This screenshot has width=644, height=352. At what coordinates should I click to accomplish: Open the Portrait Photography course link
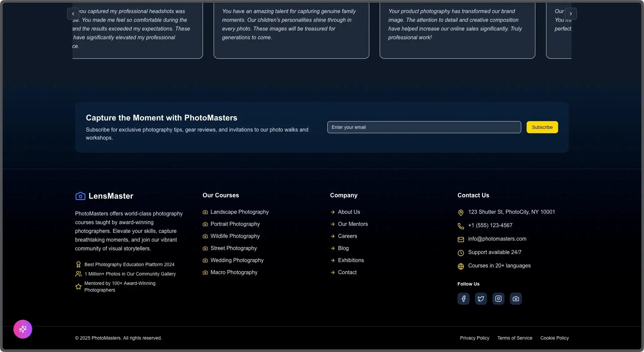[235, 224]
